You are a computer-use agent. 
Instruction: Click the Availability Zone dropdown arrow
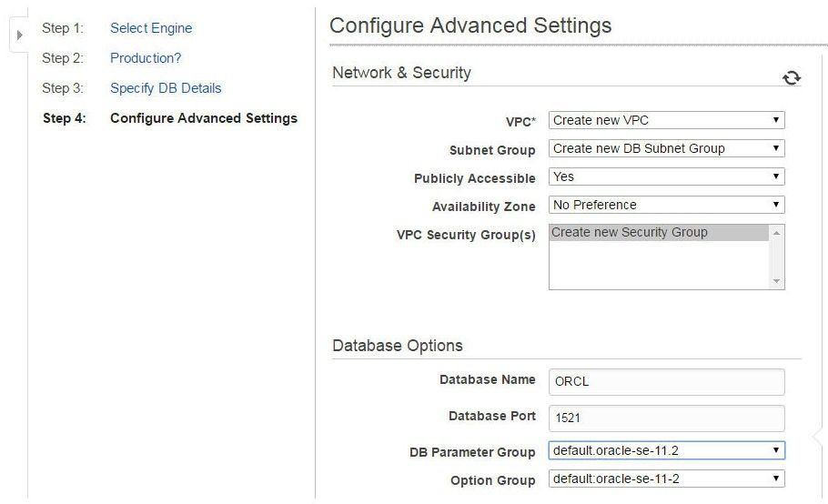pos(776,205)
